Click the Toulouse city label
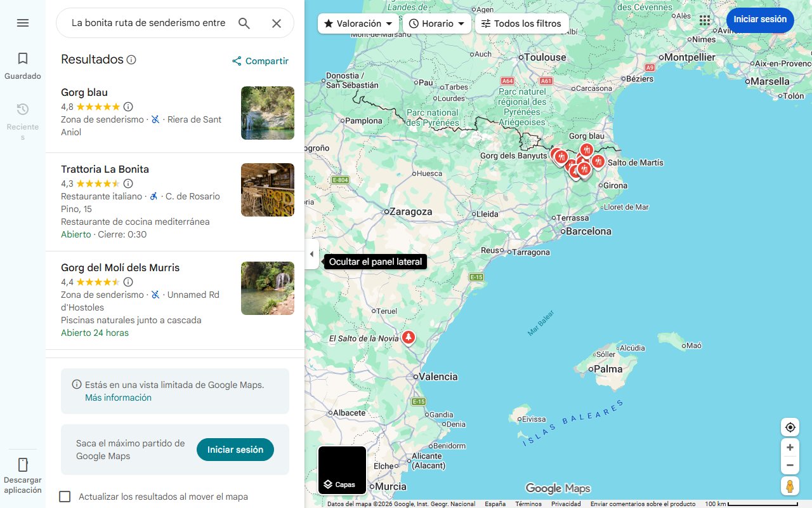Screen dimensions: 812x508 (x=544, y=57)
